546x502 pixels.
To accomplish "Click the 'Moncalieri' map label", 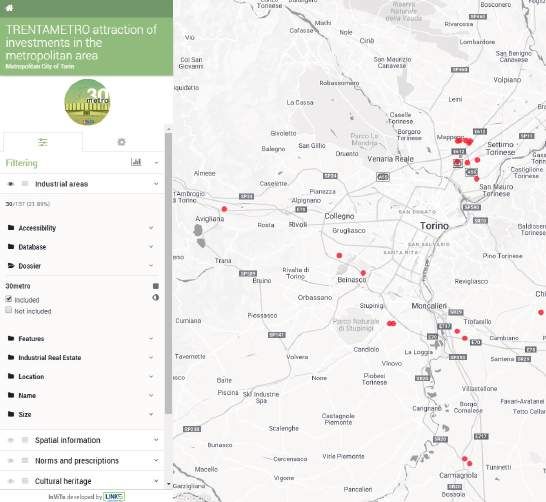I will coord(429,306).
